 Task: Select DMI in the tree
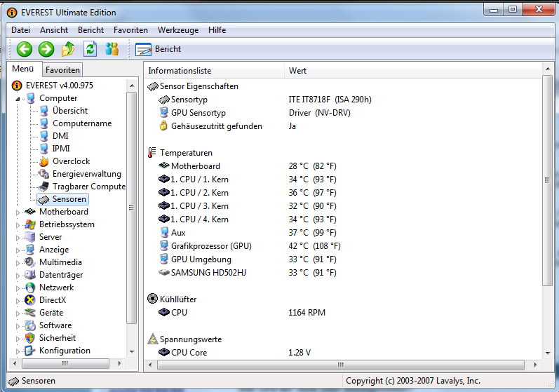(60, 136)
